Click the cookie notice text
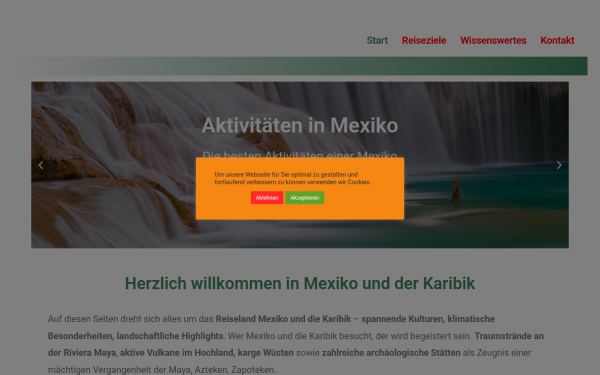600x375 pixels. coord(292,178)
